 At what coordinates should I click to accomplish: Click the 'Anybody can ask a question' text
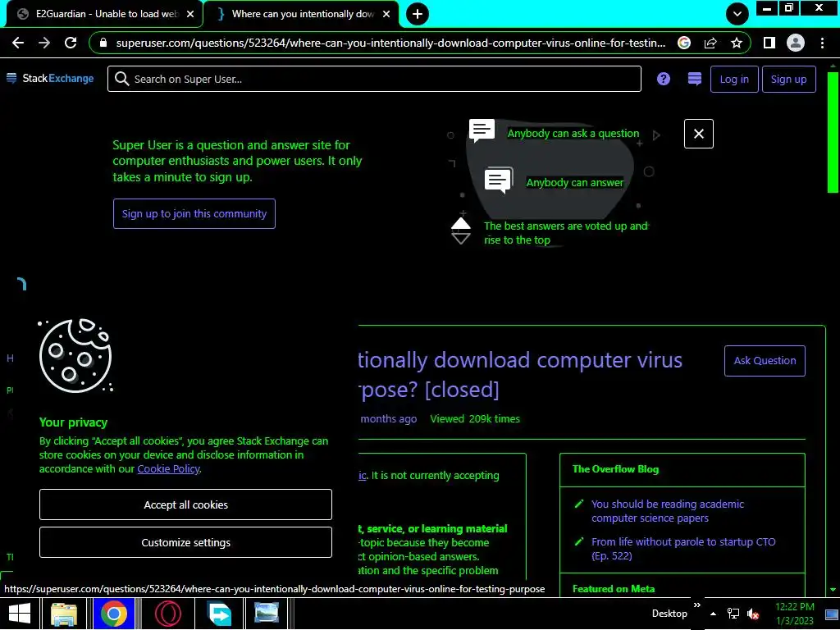[x=573, y=134]
